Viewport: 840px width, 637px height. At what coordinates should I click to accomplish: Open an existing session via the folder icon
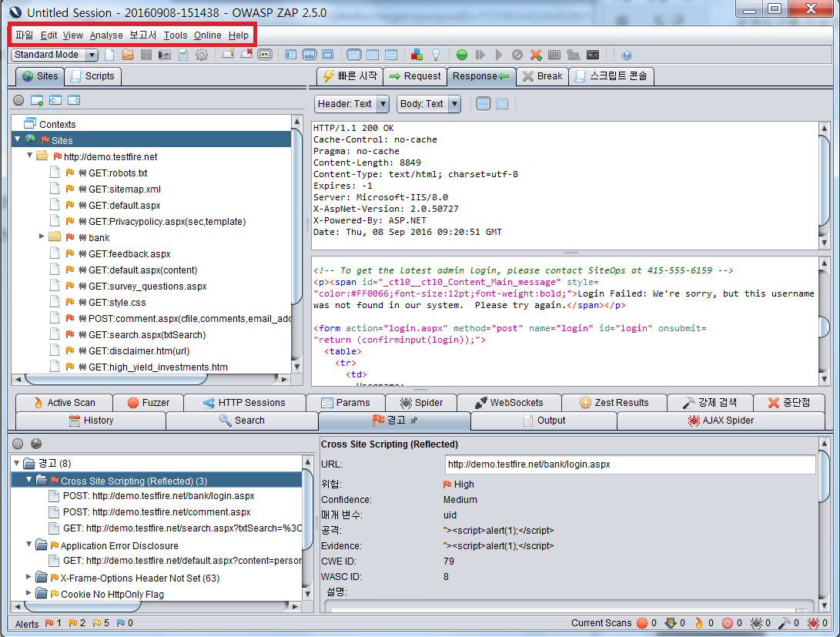(126, 55)
